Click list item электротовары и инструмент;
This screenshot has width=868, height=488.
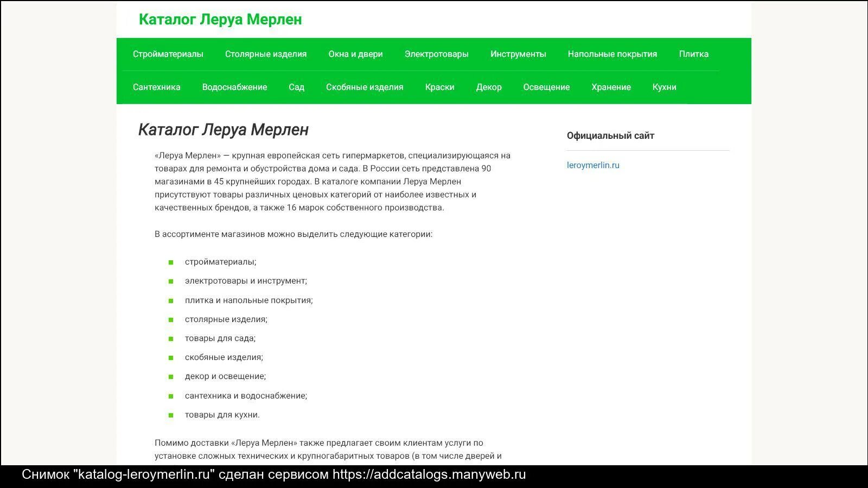click(x=246, y=281)
